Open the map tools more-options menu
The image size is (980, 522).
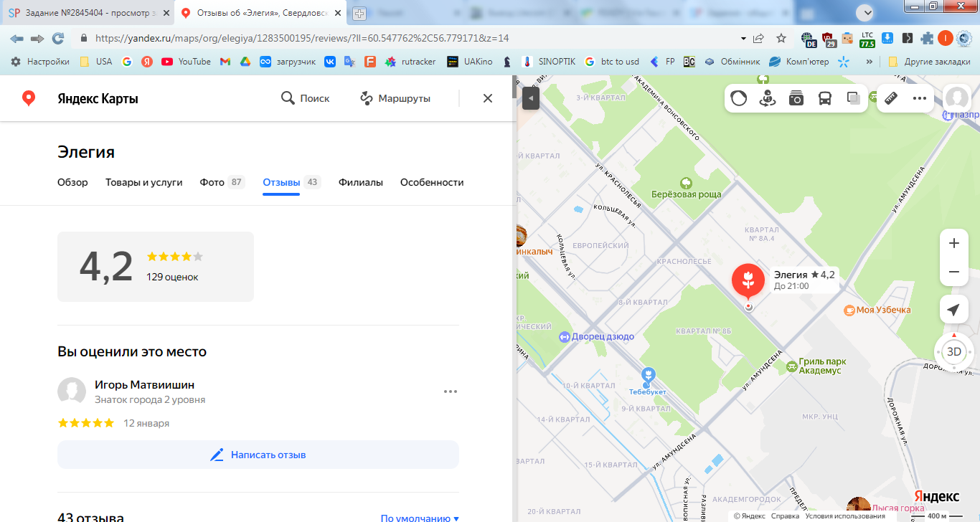(x=920, y=99)
